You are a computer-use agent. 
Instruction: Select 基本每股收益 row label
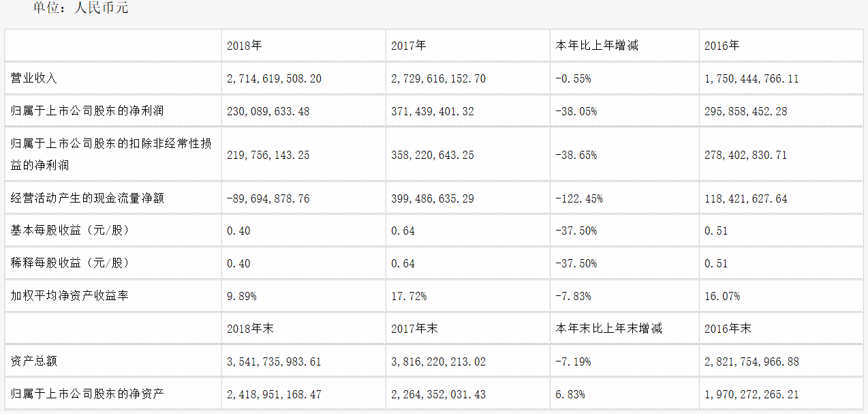click(69, 231)
